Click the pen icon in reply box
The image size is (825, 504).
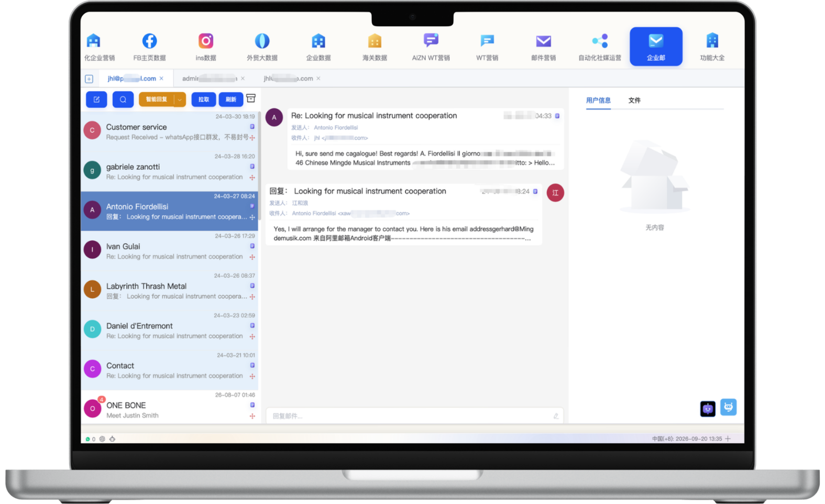pos(556,416)
